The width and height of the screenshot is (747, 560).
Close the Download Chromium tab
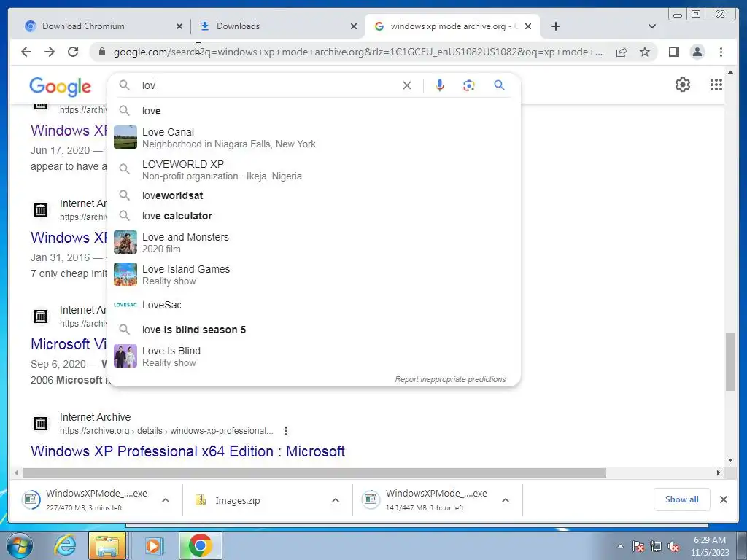pyautogui.click(x=179, y=27)
